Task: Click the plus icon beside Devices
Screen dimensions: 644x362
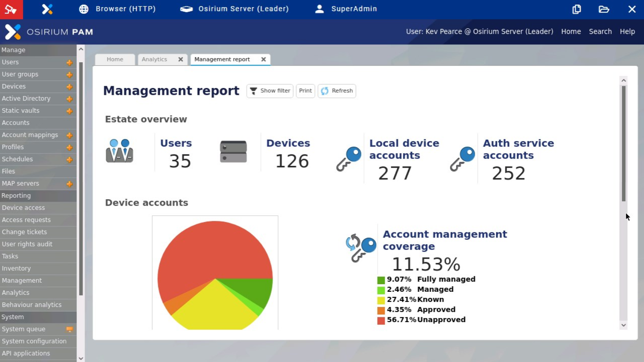Action: (69, 87)
